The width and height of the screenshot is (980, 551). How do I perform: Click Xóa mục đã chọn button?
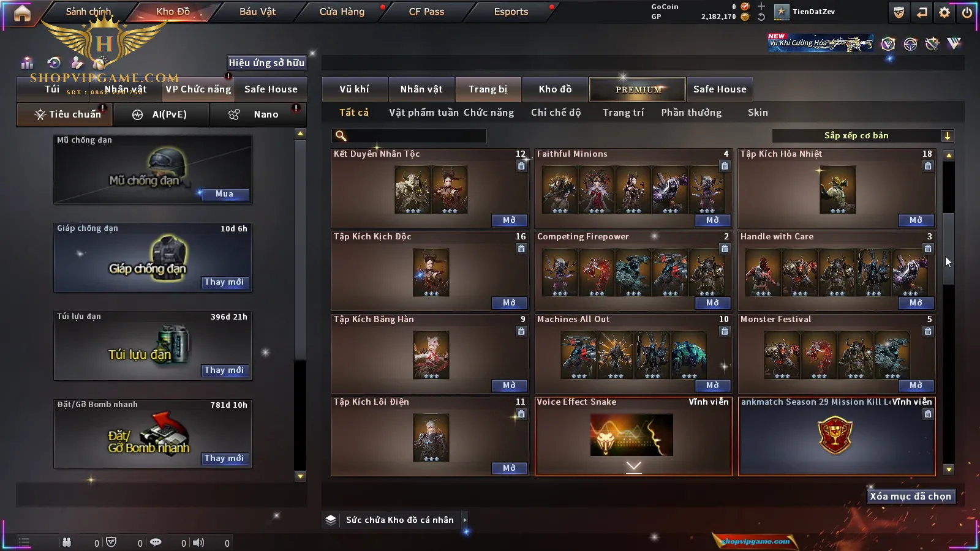910,497
